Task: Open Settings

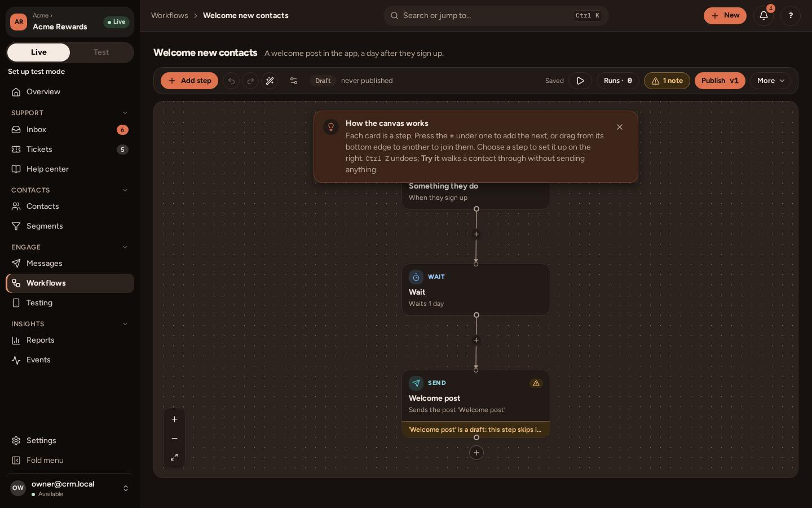Action: coord(70,441)
